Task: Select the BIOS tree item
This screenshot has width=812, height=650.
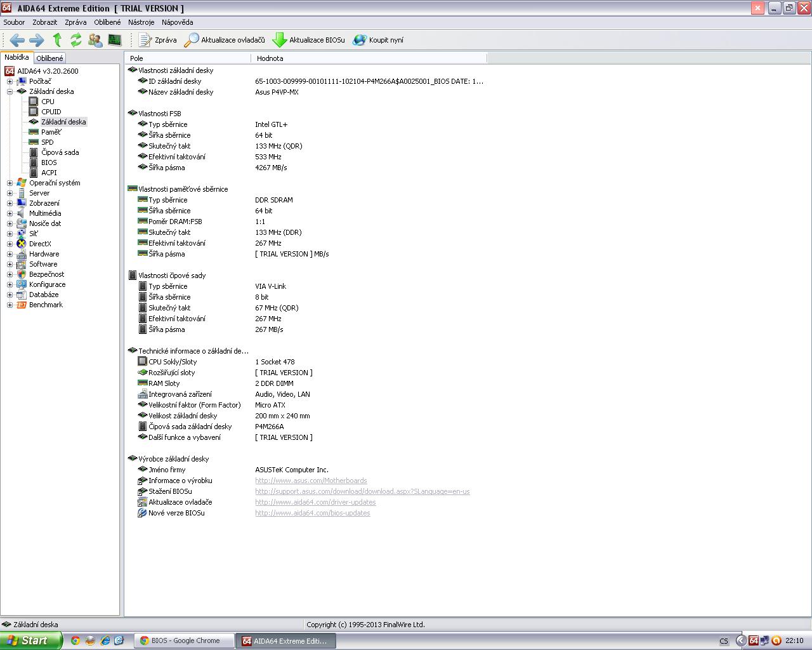Action: (49, 162)
